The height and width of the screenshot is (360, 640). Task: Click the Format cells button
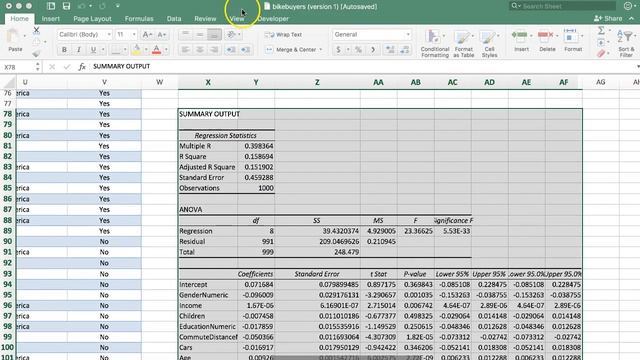pyautogui.click(x=573, y=40)
